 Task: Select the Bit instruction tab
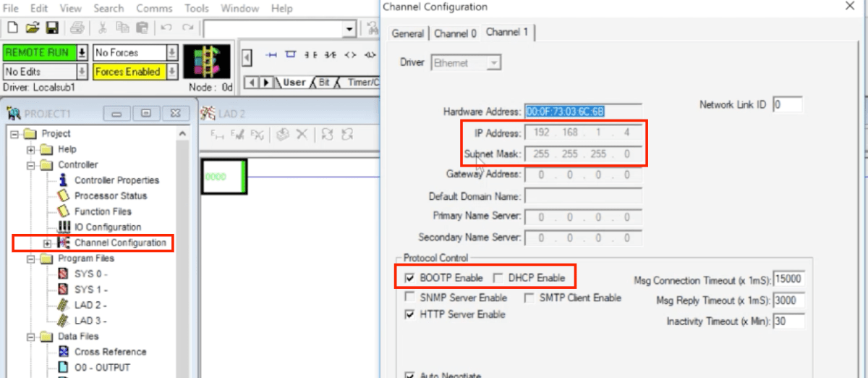click(x=324, y=83)
